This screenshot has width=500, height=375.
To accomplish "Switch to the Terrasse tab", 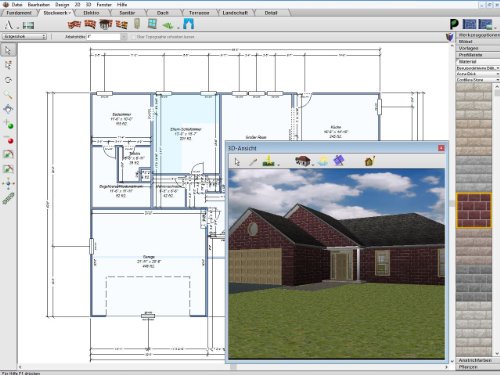I will tap(199, 13).
